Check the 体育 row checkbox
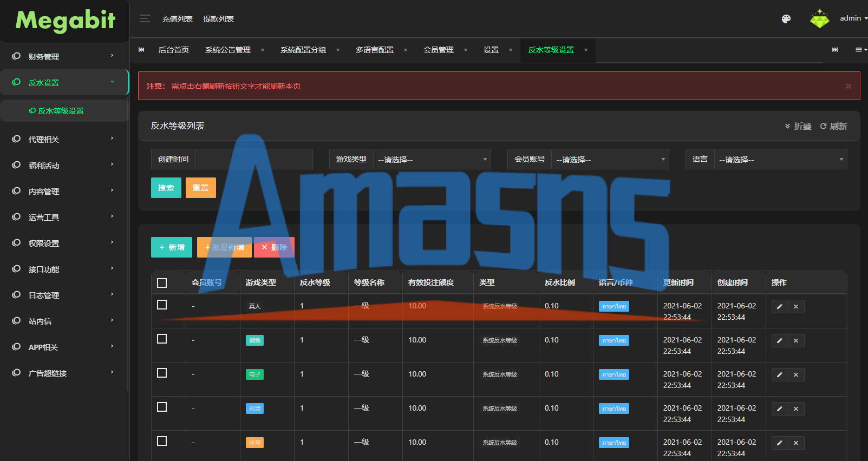The image size is (868, 461). (162, 441)
